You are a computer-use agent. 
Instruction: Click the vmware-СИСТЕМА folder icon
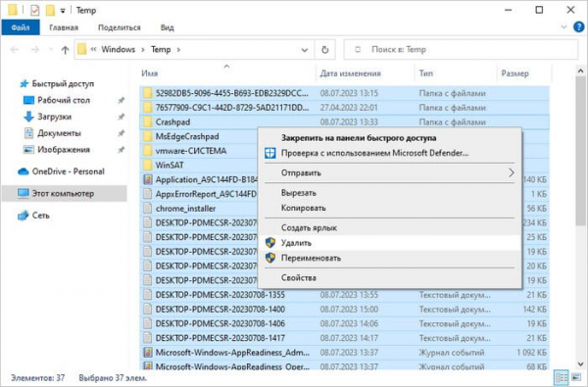pyautogui.click(x=148, y=151)
